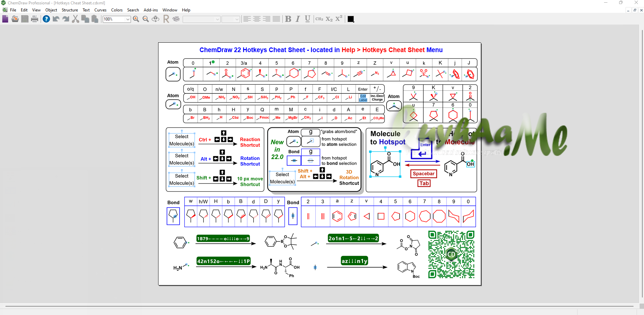
Task: Paste from clipboard icon
Action: point(95,19)
